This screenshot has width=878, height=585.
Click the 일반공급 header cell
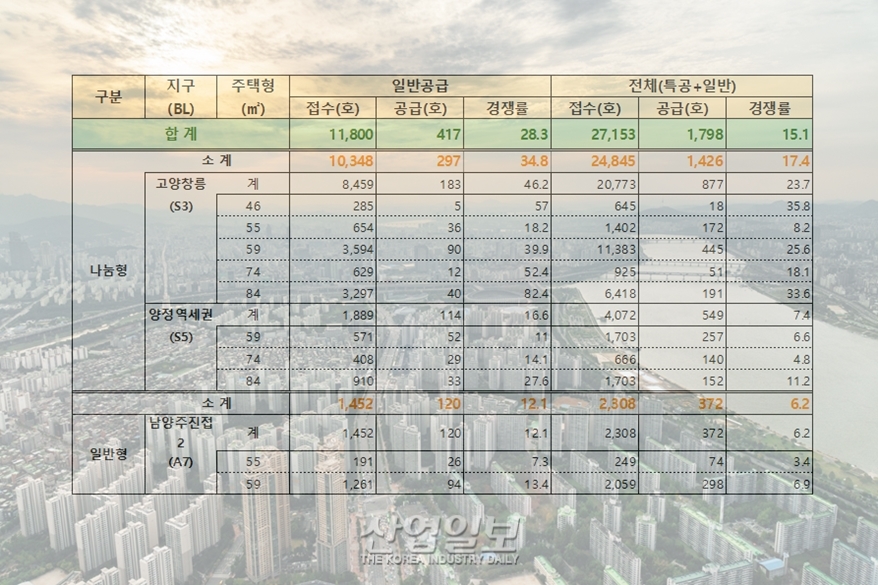coord(422,85)
